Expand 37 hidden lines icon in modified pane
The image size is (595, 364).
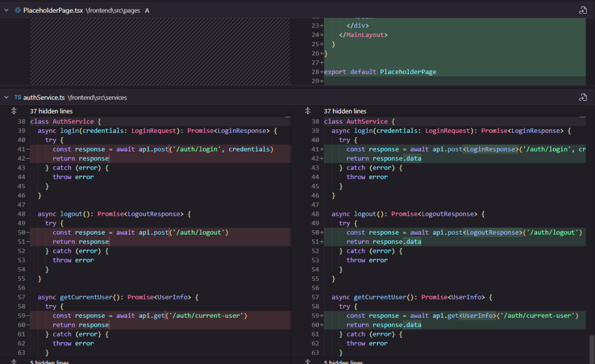tap(308, 111)
